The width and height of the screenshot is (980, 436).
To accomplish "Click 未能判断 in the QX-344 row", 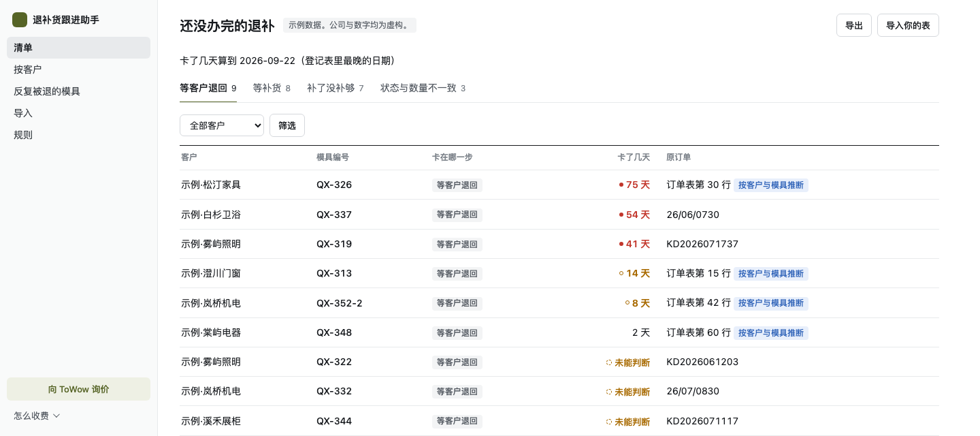I will pyautogui.click(x=628, y=422).
